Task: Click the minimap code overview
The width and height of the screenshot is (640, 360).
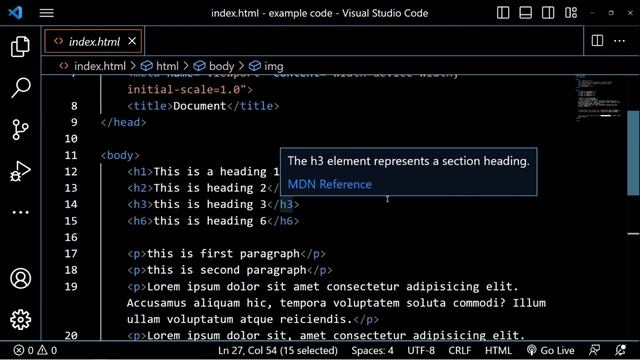Action: (x=599, y=98)
